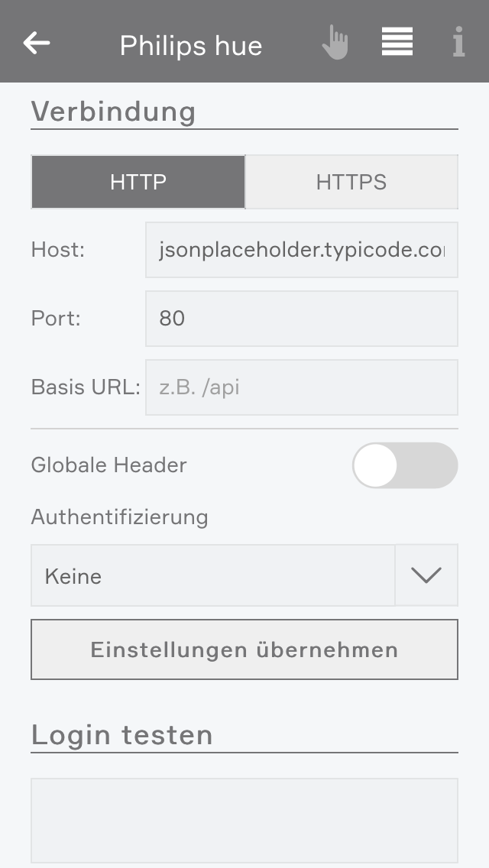489x868 pixels.
Task: Click the Einstellungen übernehmen button
Action: pyautogui.click(x=244, y=649)
